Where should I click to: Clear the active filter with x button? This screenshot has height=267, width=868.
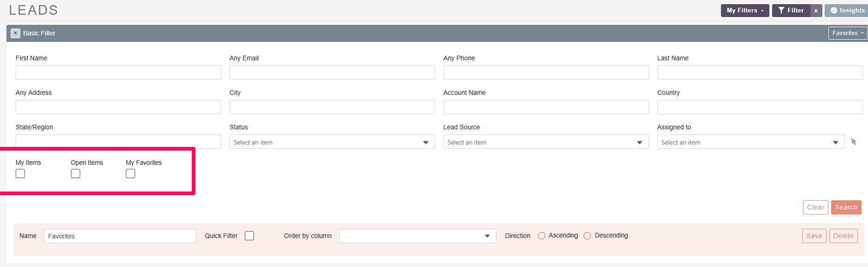pyautogui.click(x=816, y=11)
